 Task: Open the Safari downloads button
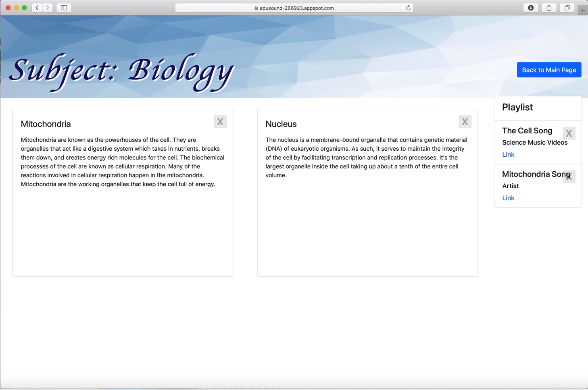point(531,8)
